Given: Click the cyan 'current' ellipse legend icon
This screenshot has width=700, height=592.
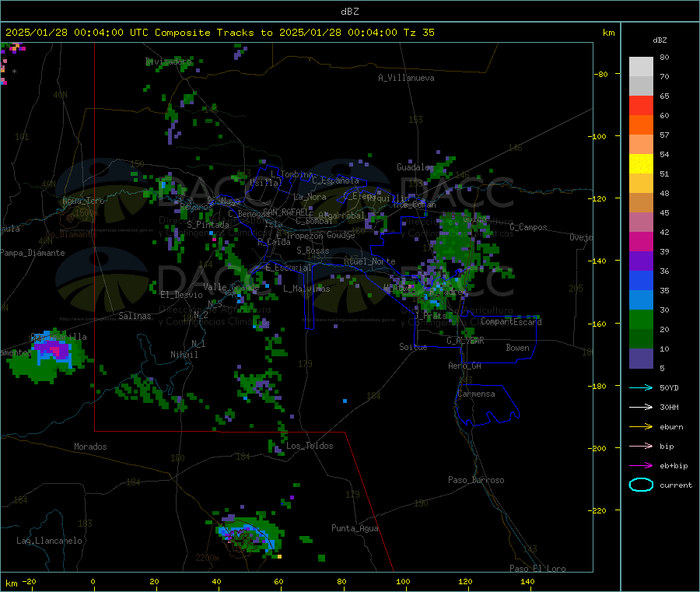Looking at the screenshot, I should point(641,485).
